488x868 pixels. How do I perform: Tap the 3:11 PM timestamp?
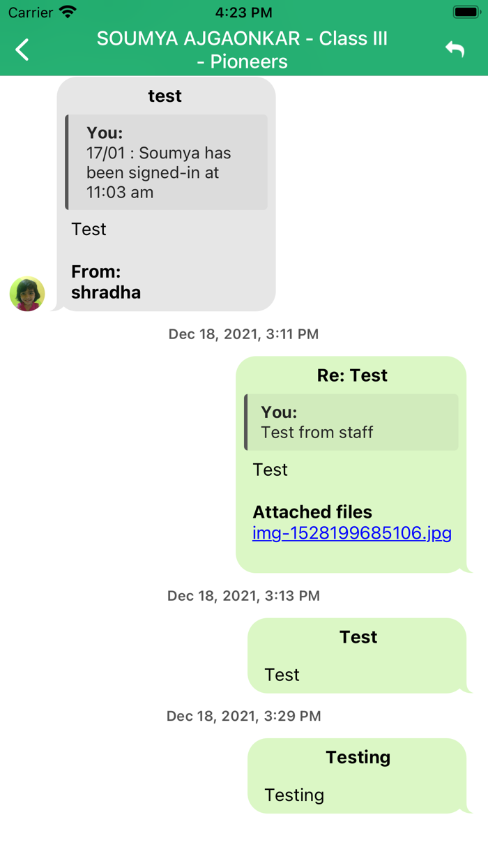click(x=243, y=334)
